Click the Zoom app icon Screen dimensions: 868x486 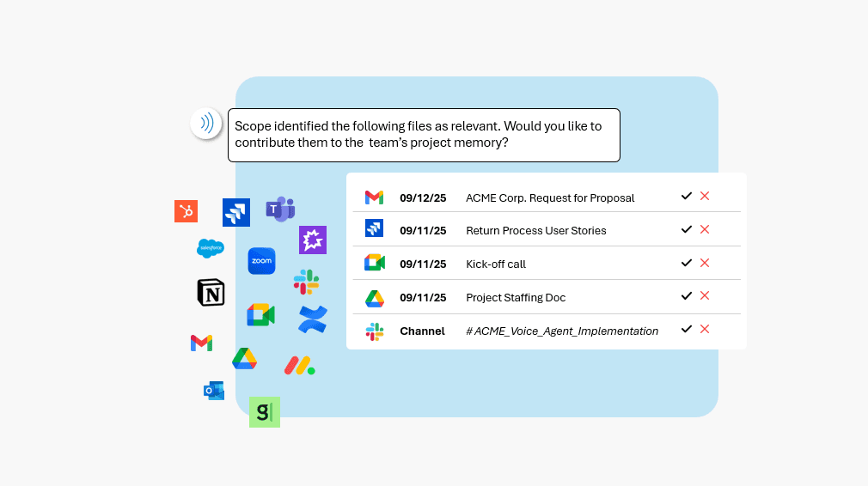(262, 261)
